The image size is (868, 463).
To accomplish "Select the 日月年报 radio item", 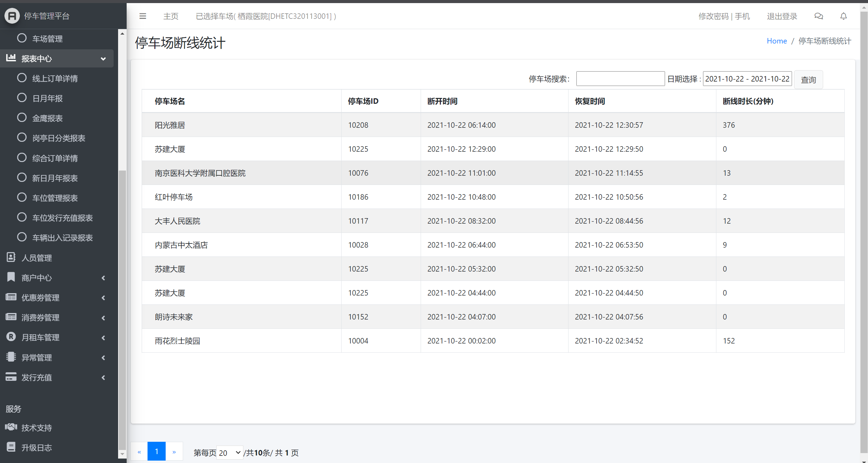I will pos(22,98).
